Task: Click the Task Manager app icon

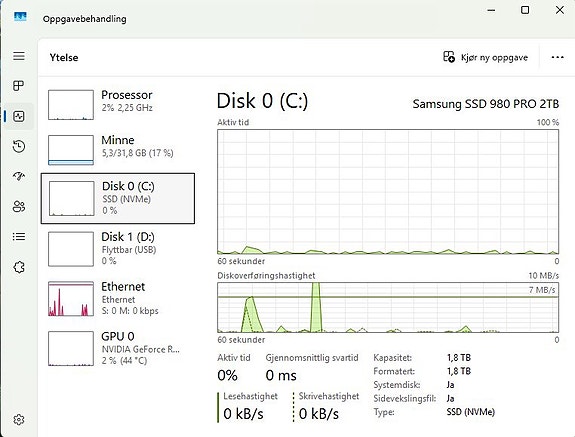Action: [20, 16]
